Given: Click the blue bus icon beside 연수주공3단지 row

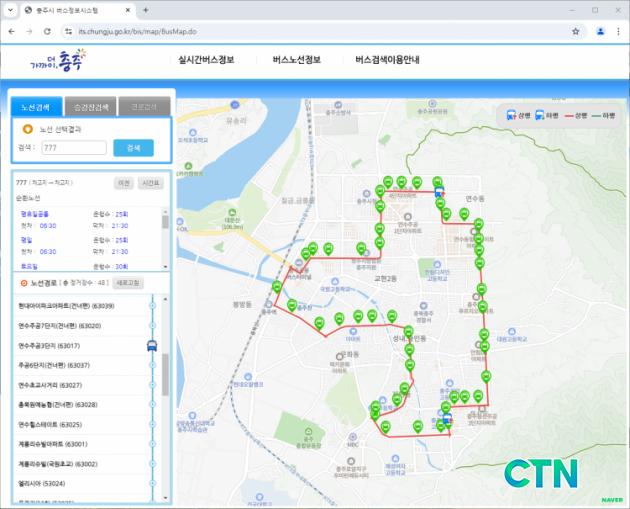Looking at the screenshot, I should [x=152, y=345].
